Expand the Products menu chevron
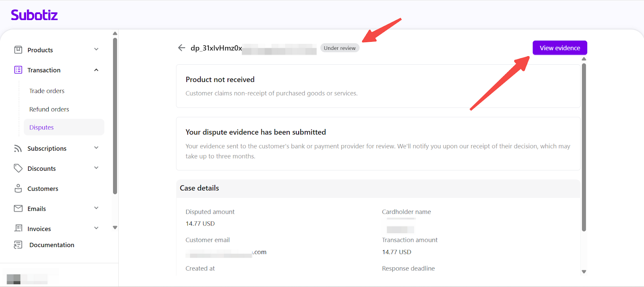The image size is (644, 287). (x=96, y=49)
